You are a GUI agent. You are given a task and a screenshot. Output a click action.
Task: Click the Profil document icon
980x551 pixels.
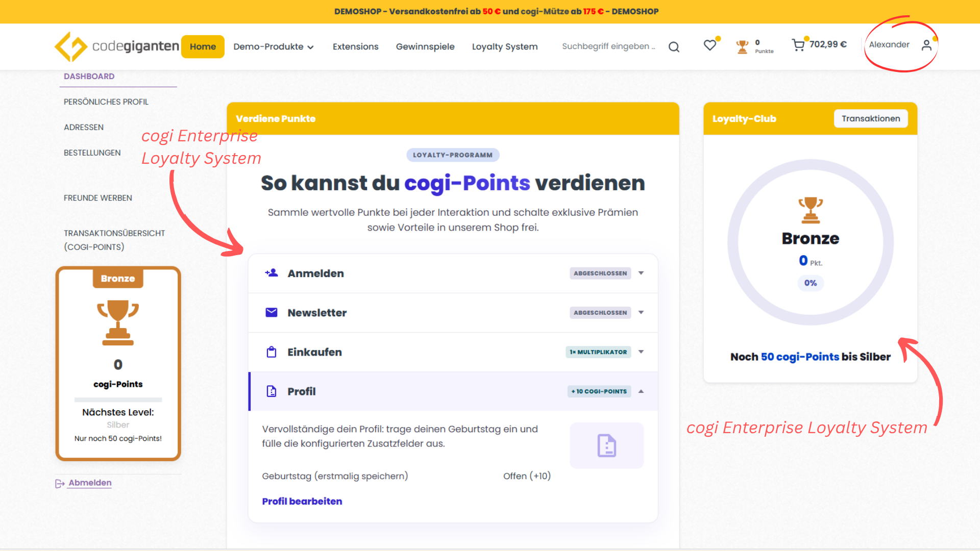[x=271, y=391]
